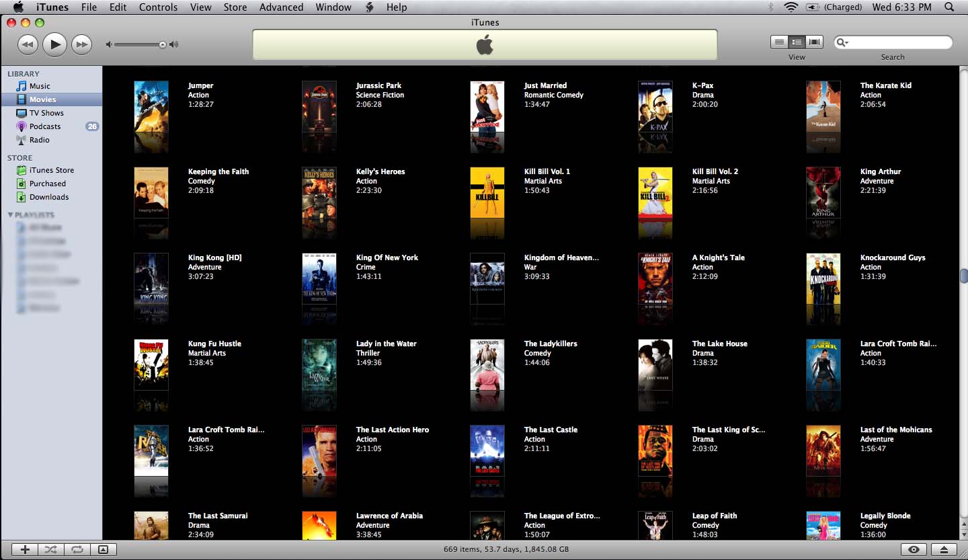
Task: Select the A Knight's Tale poster
Action: [x=655, y=279]
